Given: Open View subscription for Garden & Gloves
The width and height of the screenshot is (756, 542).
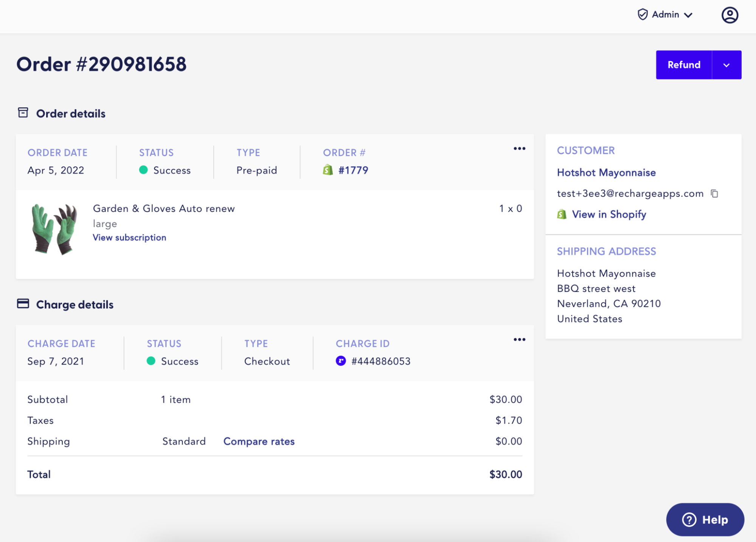Looking at the screenshot, I should 129,238.
